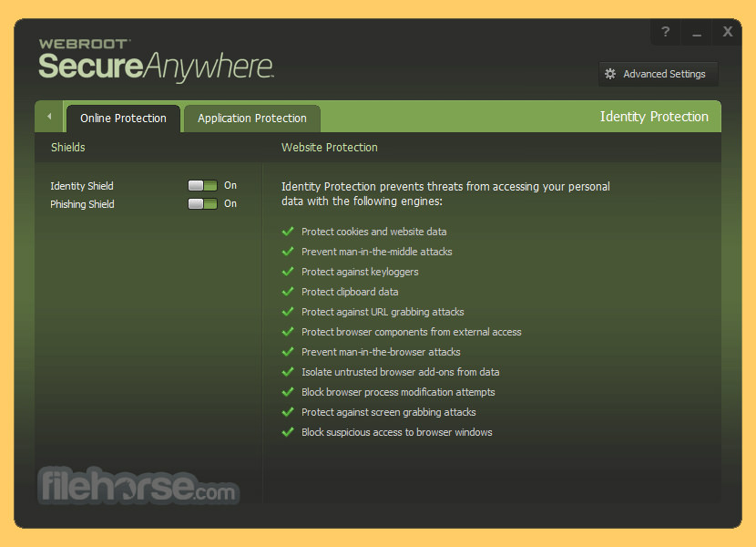
Task: Minimize the SecureAnywhere window
Action: click(697, 32)
